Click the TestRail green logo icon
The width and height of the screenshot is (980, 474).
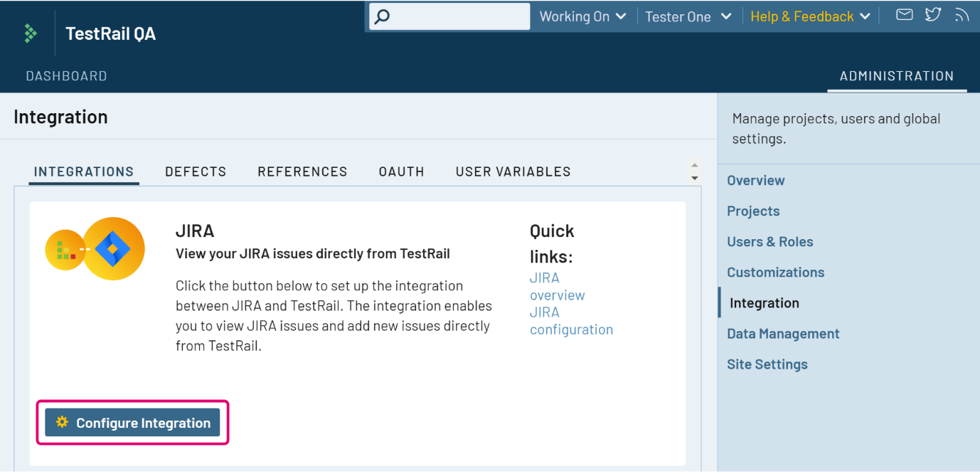[x=30, y=33]
